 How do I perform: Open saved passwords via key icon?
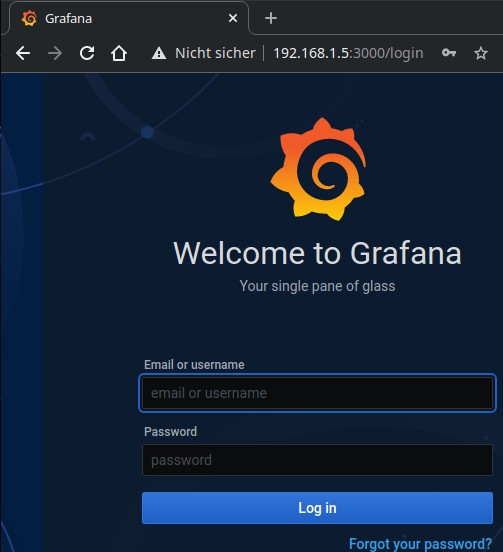pyautogui.click(x=449, y=53)
